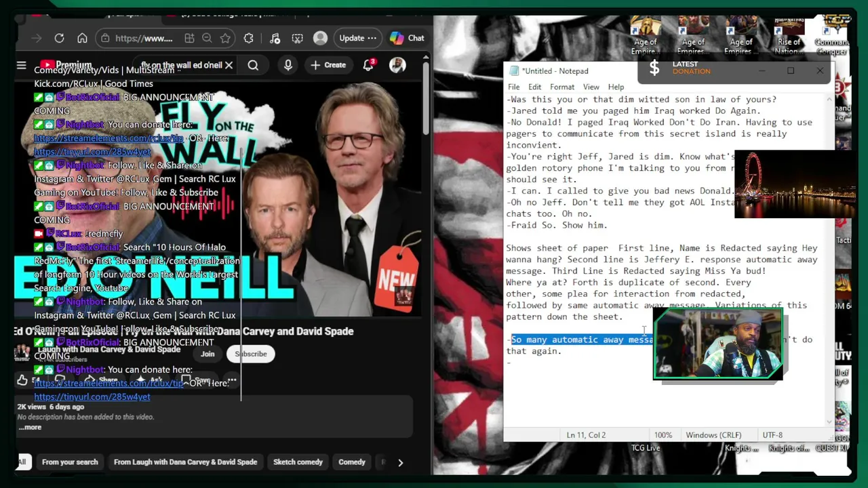Reload the page with the refresh icon
Viewport: 868px width, 488px height.
coord(59,39)
